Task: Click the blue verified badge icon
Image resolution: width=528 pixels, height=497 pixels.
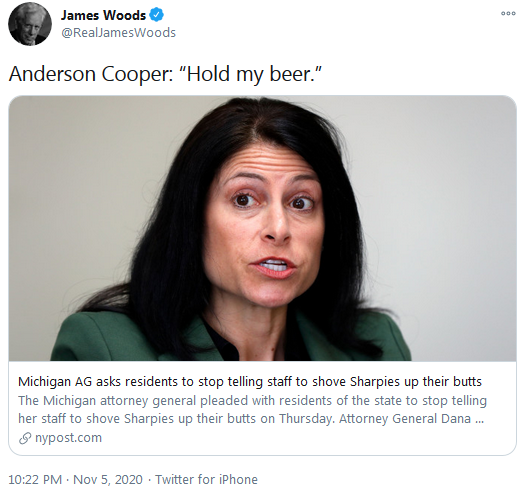Action: coord(156,15)
